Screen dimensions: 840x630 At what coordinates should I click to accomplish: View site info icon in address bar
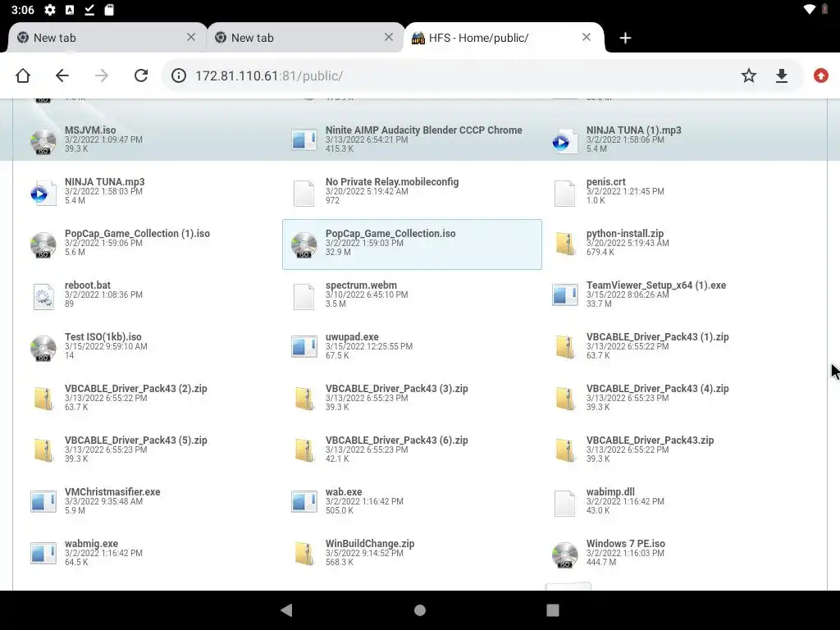click(178, 75)
